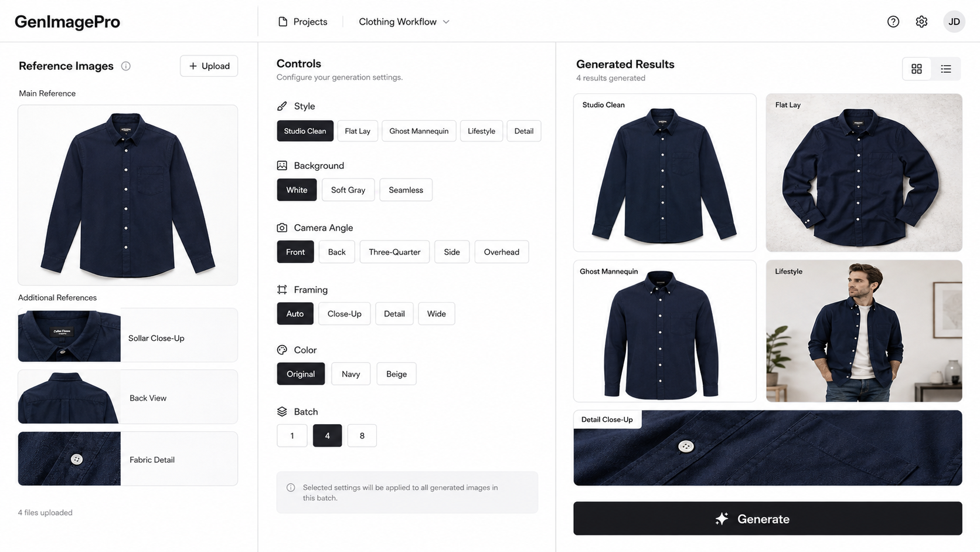This screenshot has width=980, height=552.
Task: Click the Reference Images info icon
Action: coord(126,66)
